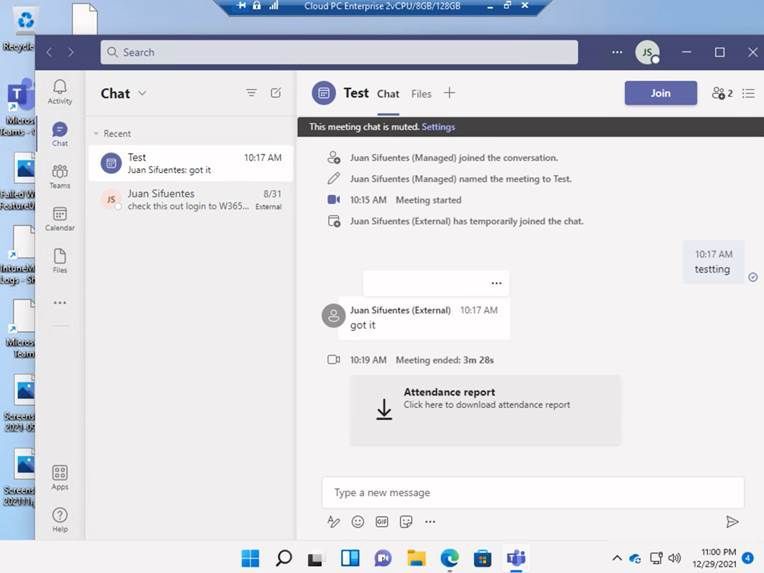This screenshot has width=764, height=573.
Task: Open more options on the got it message
Action: point(497,283)
